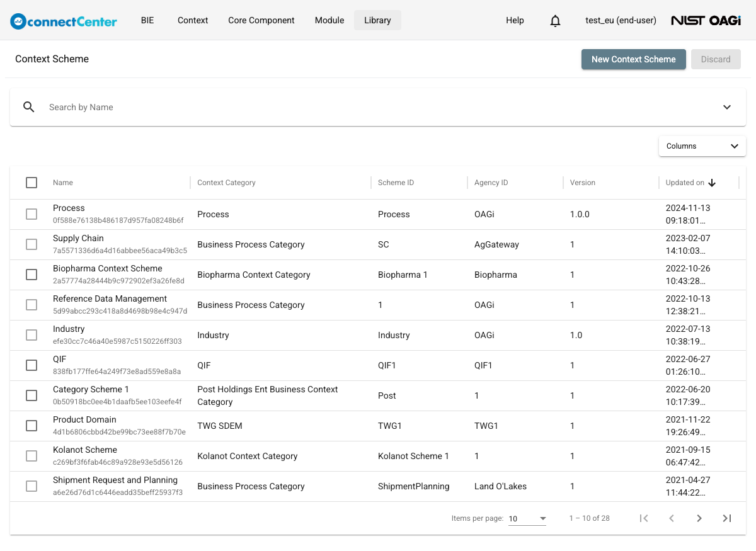Click the QIF1 agency ID cell
756x551 pixels.
[483, 365]
